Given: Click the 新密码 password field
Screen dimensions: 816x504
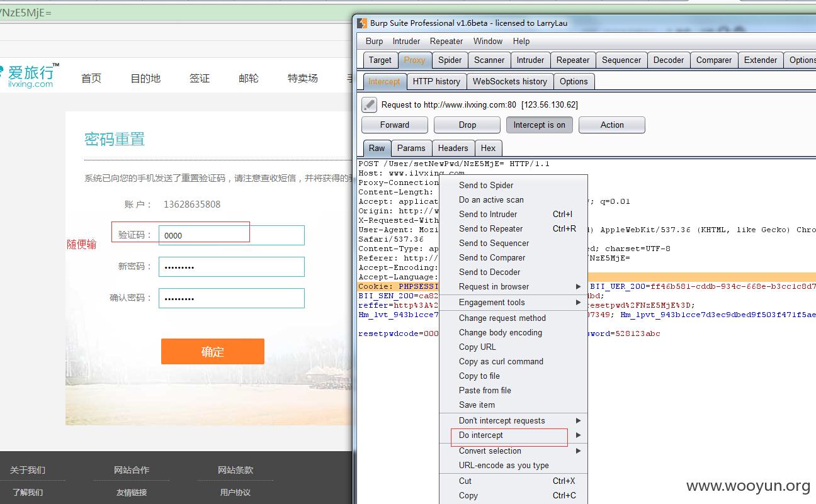Looking at the screenshot, I should click(x=232, y=267).
